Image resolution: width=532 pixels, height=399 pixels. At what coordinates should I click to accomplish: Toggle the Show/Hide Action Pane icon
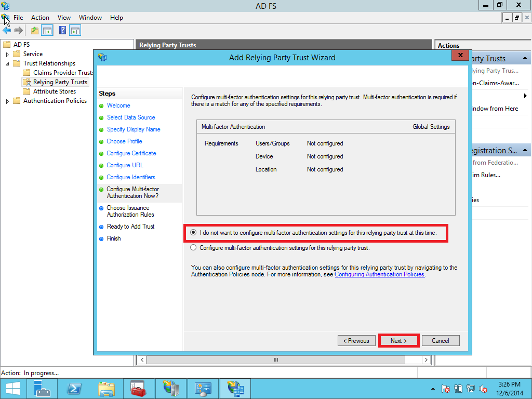(75, 31)
